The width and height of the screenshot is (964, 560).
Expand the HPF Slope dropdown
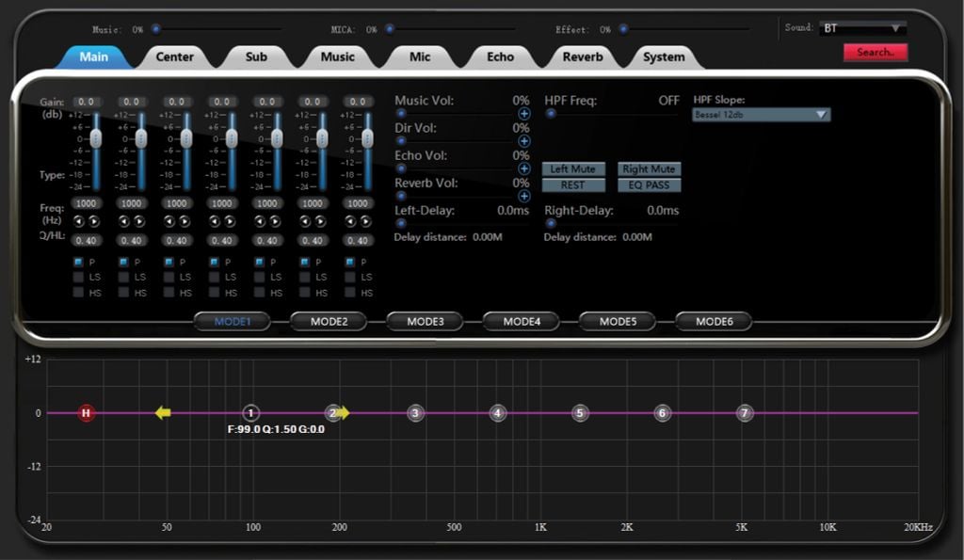click(x=761, y=115)
